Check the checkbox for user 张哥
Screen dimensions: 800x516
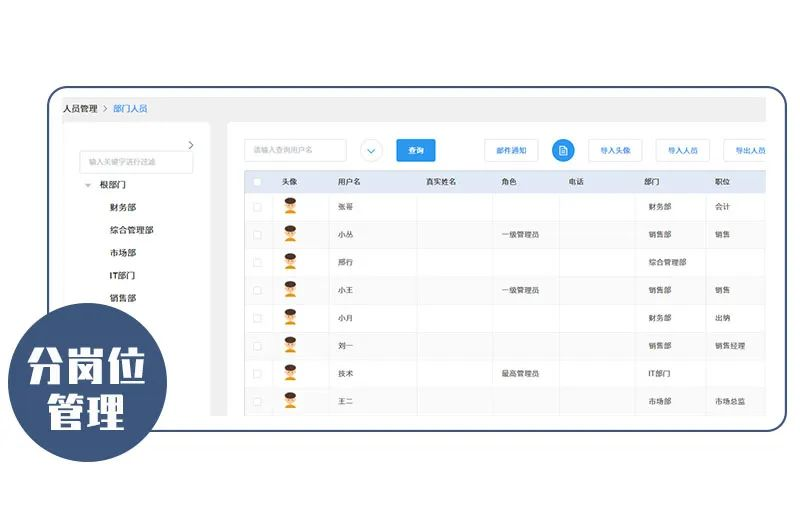click(x=257, y=207)
